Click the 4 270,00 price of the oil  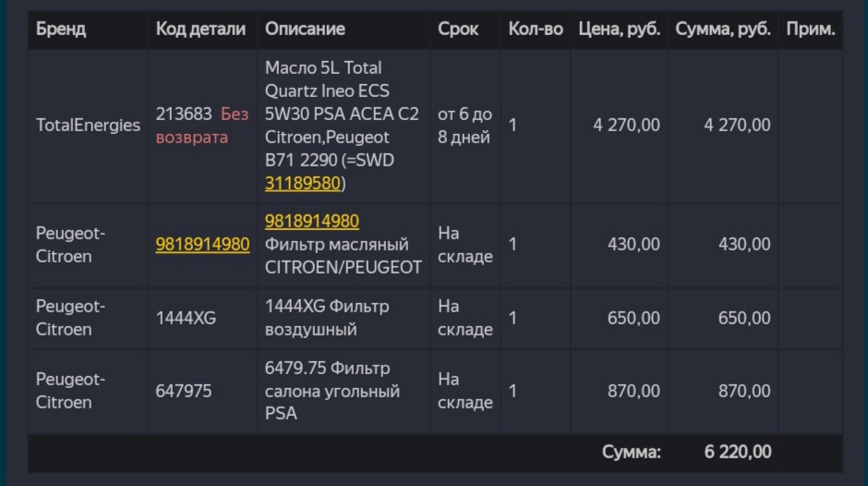[x=626, y=125]
